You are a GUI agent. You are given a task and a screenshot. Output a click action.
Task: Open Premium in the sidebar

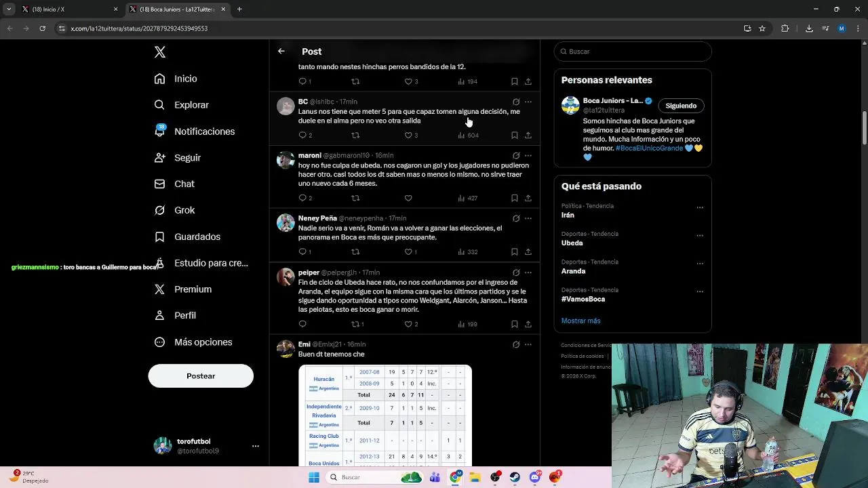pos(183,289)
